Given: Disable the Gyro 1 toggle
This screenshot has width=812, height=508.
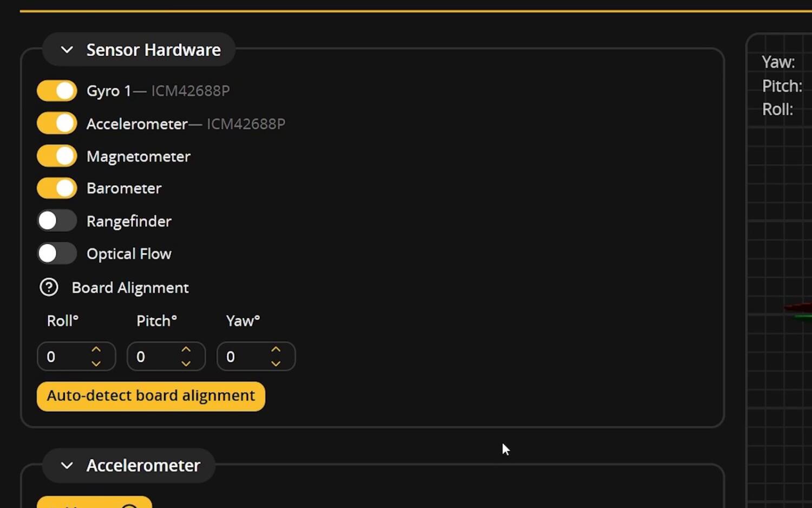Looking at the screenshot, I should [x=57, y=91].
